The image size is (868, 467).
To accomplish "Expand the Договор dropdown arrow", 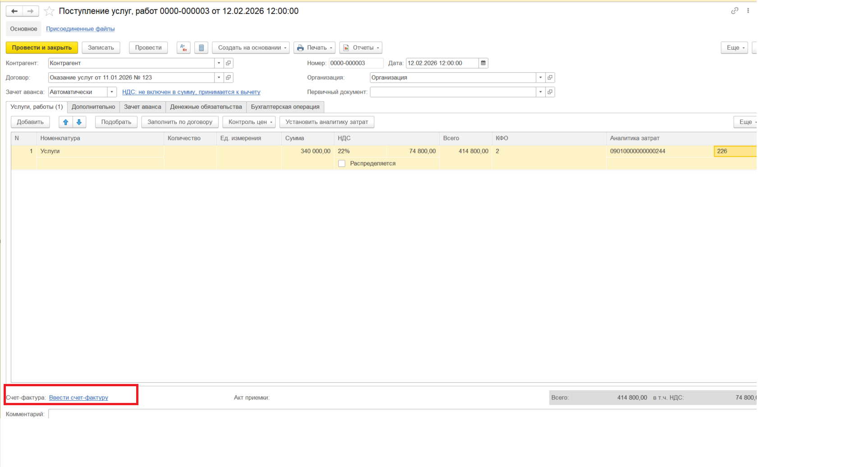I will (219, 78).
